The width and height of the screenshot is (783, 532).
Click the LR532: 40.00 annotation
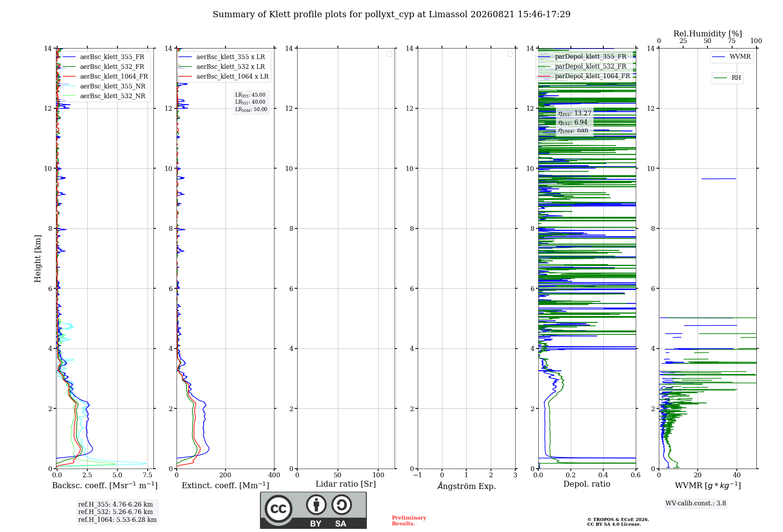click(250, 102)
